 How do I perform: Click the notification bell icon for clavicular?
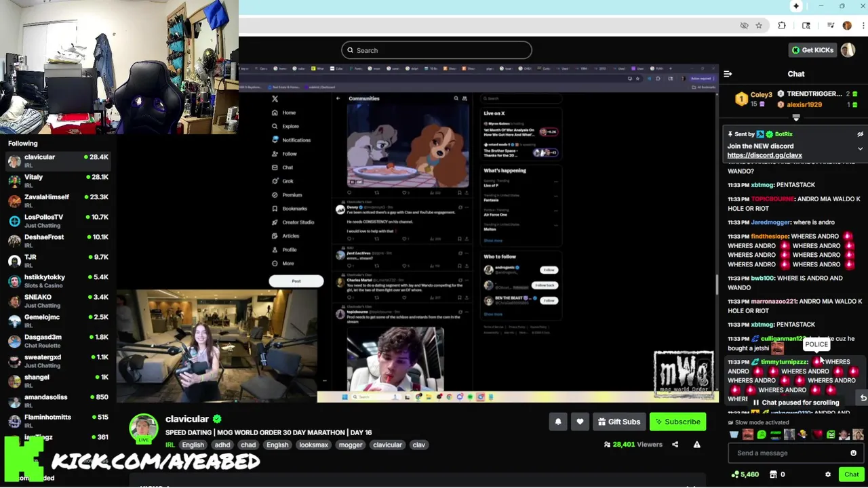pos(558,422)
